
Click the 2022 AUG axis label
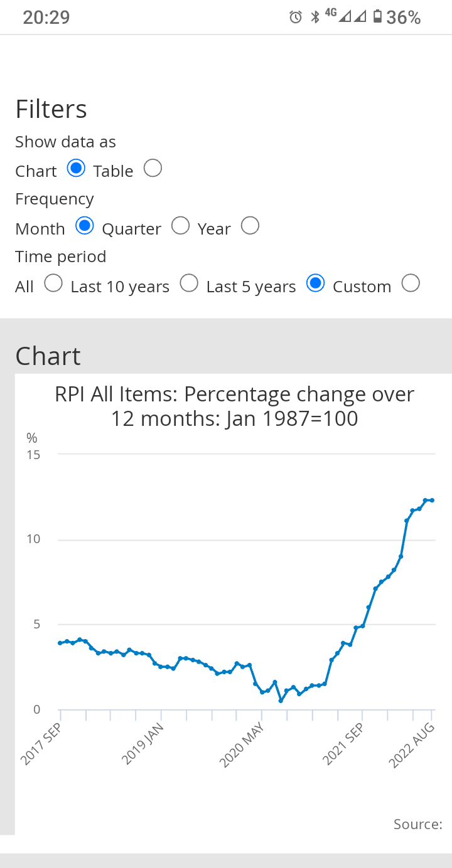pos(411,744)
